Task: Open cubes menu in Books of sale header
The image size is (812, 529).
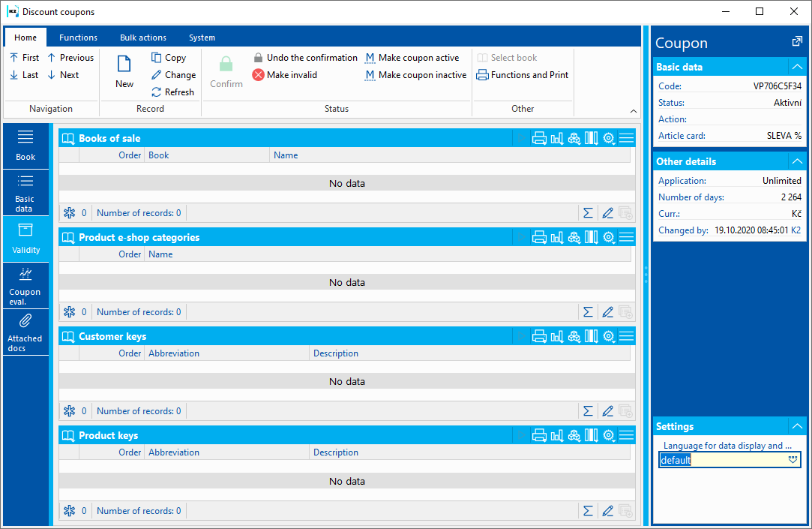Action: [x=574, y=138]
